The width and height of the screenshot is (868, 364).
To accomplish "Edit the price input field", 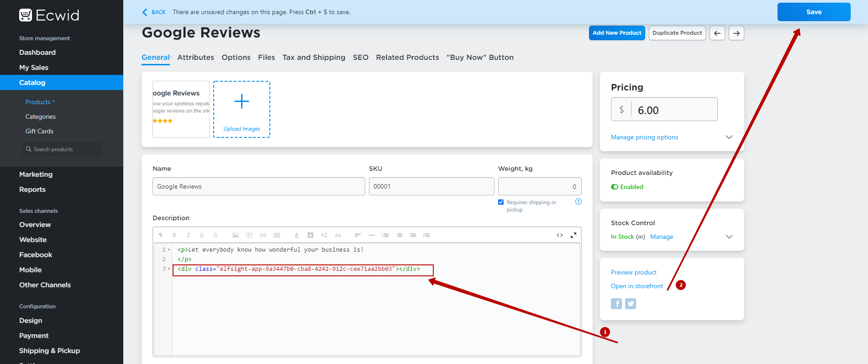I will tap(664, 110).
